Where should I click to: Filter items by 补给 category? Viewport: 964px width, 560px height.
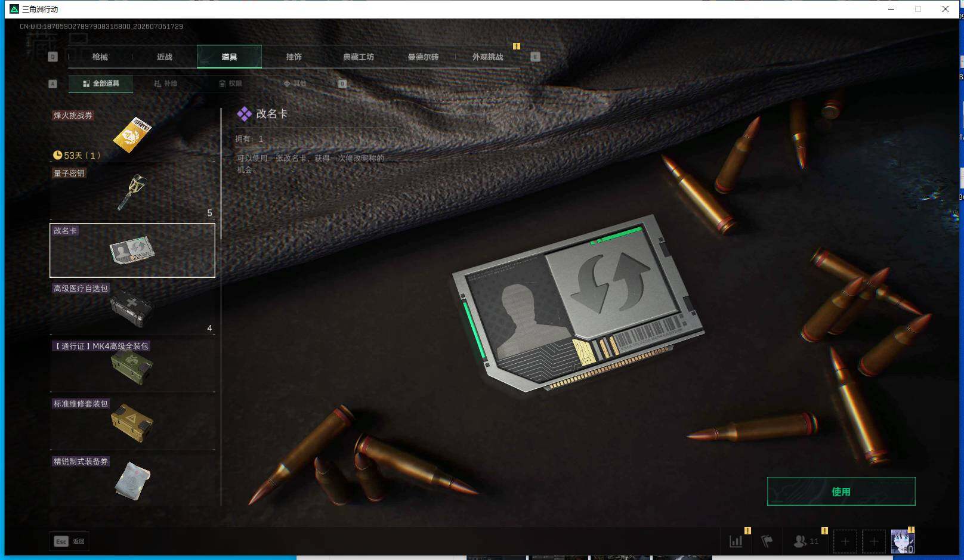166,83
